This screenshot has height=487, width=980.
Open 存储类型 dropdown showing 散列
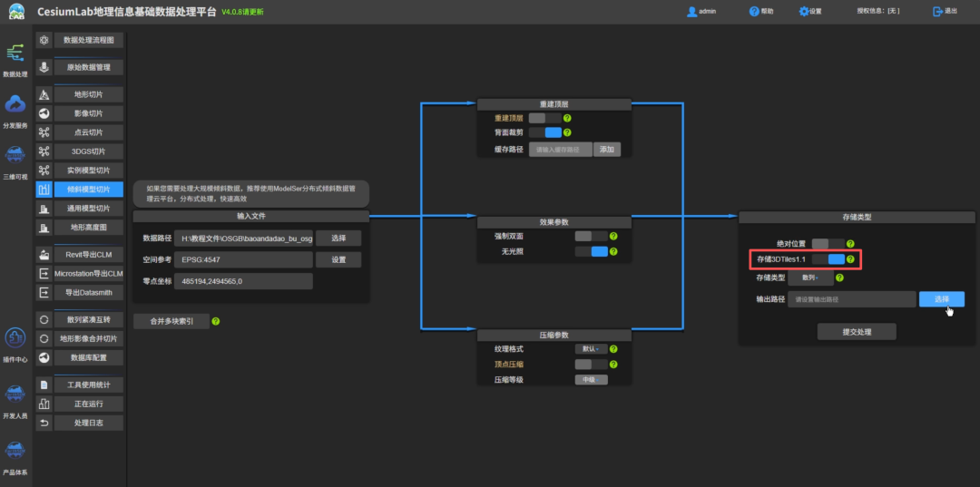[810, 278]
